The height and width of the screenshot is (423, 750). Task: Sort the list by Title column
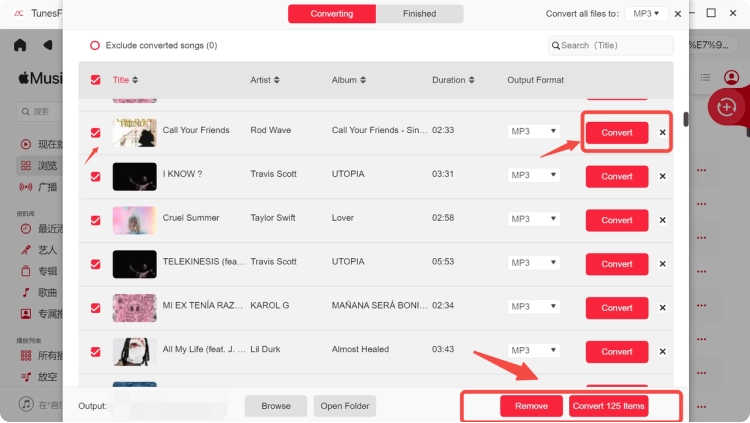click(125, 80)
